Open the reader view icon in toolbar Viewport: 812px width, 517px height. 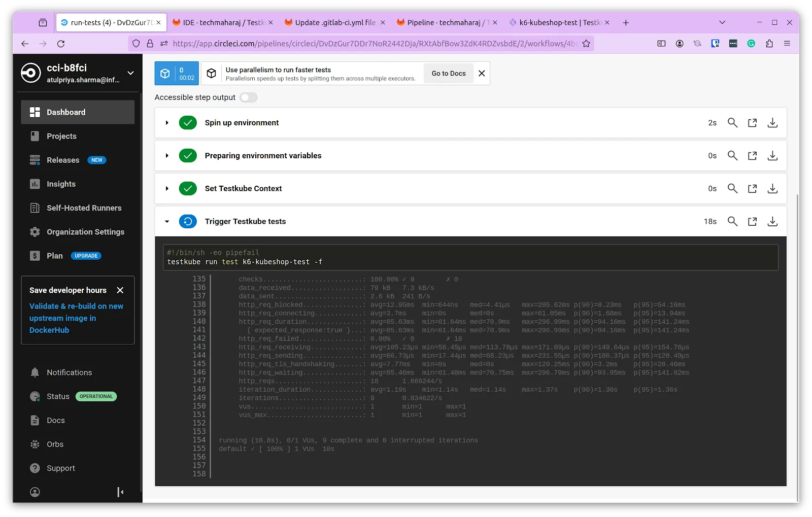pos(661,44)
